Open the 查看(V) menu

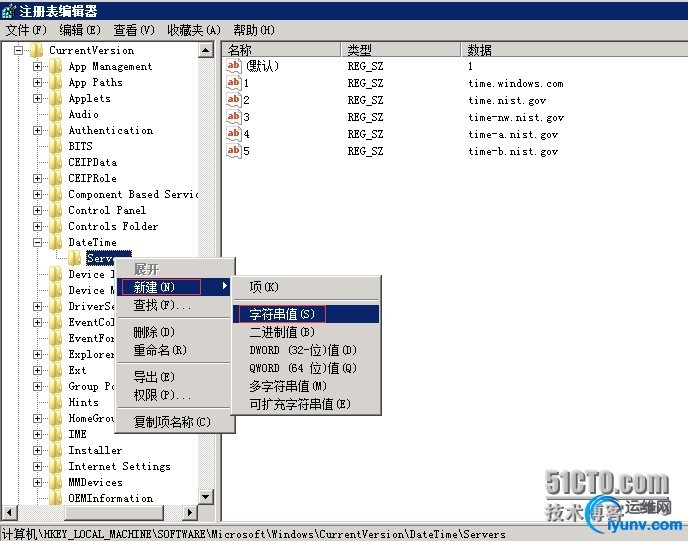tap(134, 30)
